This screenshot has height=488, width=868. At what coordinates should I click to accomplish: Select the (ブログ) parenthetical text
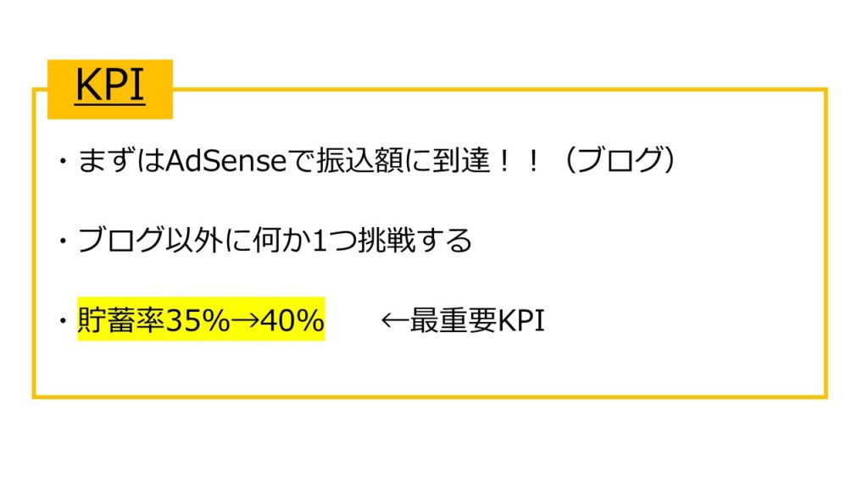(619, 161)
